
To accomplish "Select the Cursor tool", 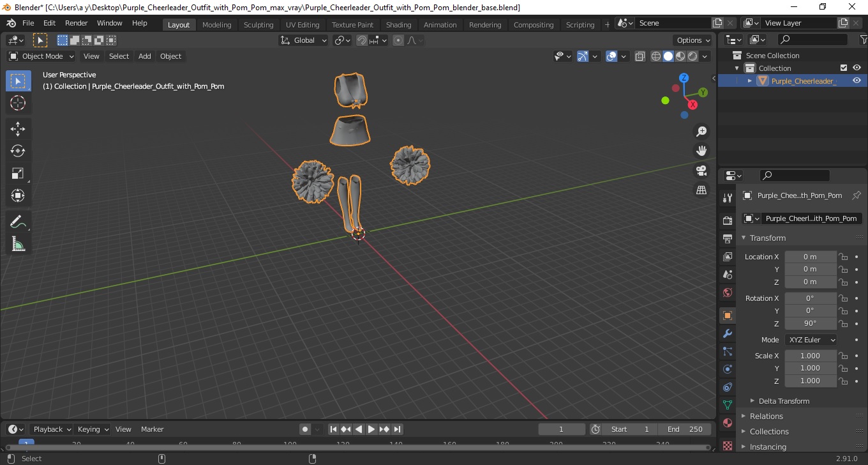I will [x=18, y=103].
